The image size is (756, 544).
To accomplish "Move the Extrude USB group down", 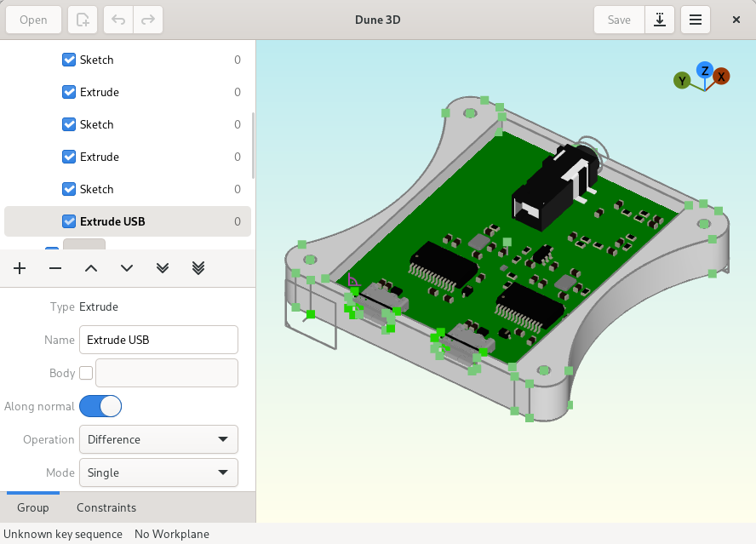I will click(126, 268).
